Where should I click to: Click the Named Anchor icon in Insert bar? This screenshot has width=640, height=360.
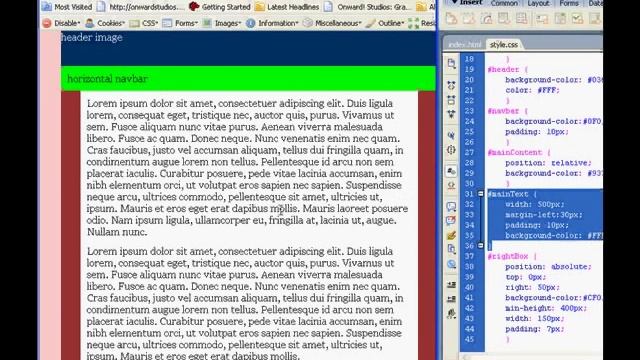tap(486, 19)
